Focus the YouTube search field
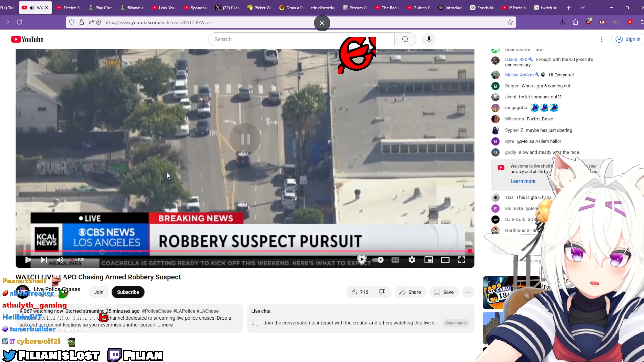Image resolution: width=644 pixels, height=362 pixels. tap(301, 39)
